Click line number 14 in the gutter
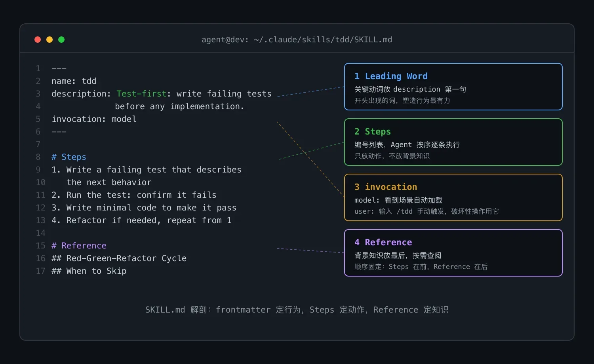 tap(40, 233)
